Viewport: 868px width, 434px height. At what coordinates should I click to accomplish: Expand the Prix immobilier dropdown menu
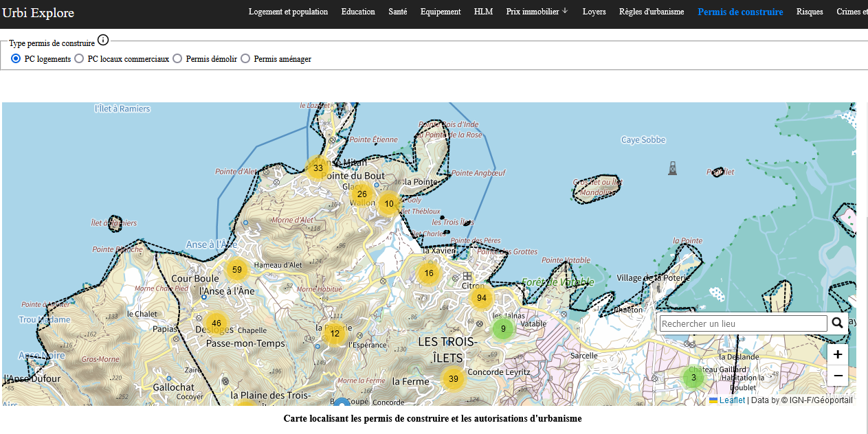click(537, 12)
